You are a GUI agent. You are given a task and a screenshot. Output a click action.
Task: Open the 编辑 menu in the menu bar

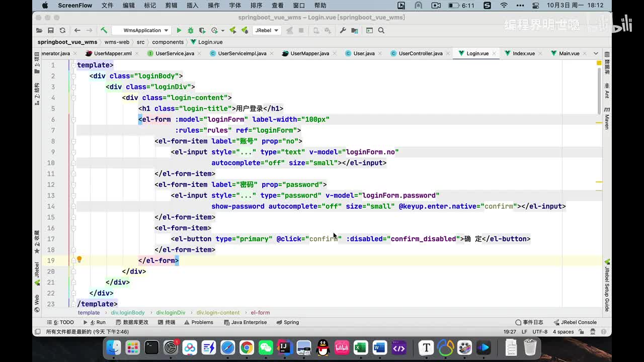[x=128, y=6]
